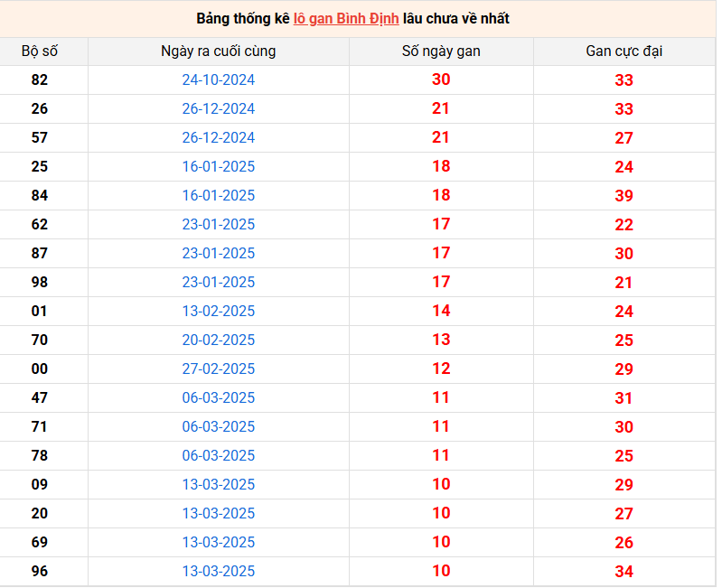
Task: Open the date 26-12-2024 link for number 57
Action: [x=219, y=137]
